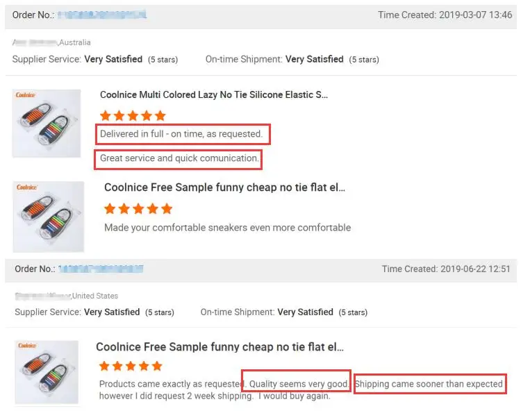The image size is (521, 420).
Task: Click the "Great service and quick comunication" comment
Action: tap(179, 158)
